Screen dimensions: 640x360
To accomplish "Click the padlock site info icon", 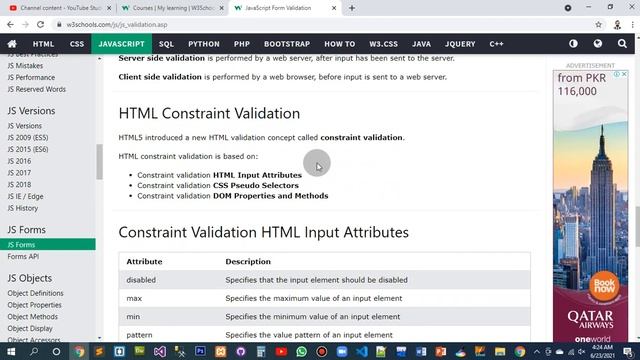I will point(59,24).
